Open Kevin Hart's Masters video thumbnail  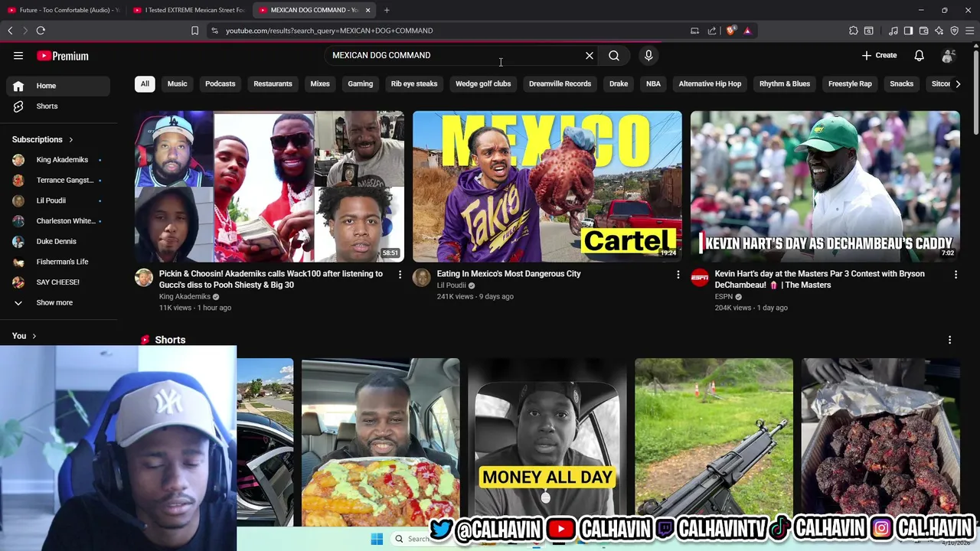(x=825, y=187)
